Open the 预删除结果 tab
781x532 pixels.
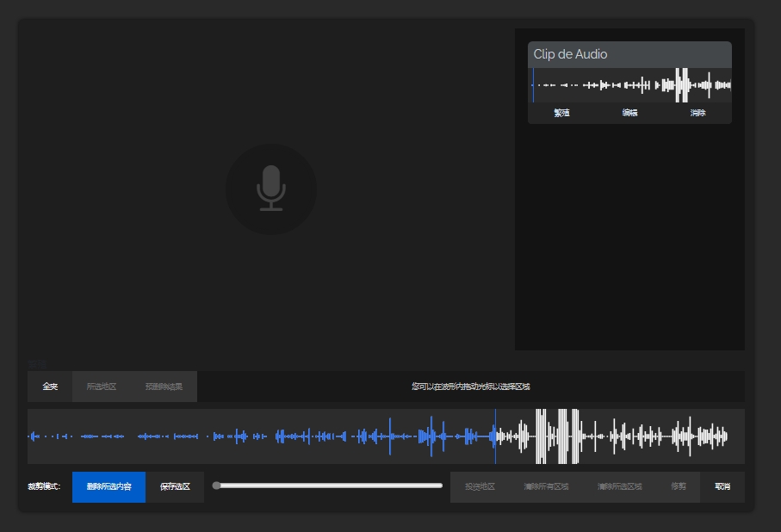coord(164,387)
